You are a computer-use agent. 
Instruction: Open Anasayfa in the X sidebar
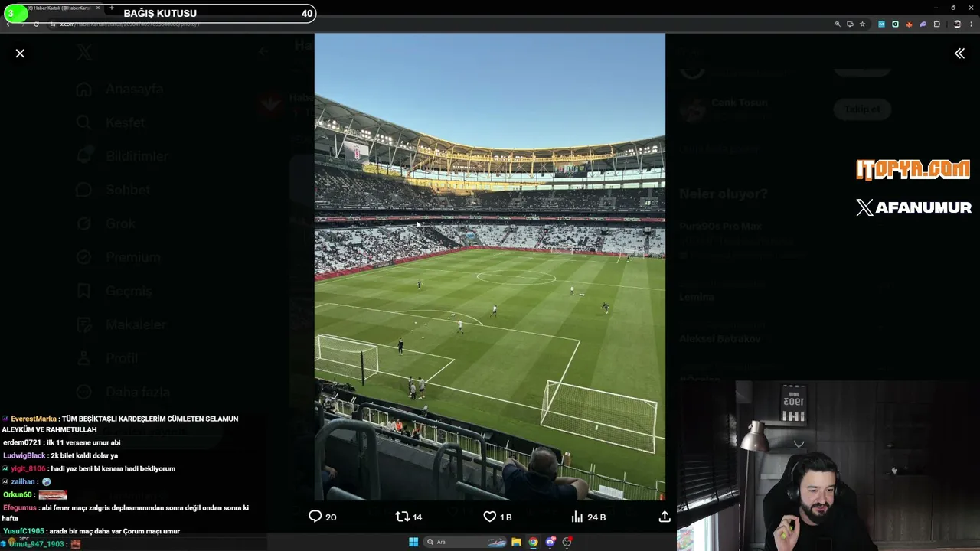[120, 89]
